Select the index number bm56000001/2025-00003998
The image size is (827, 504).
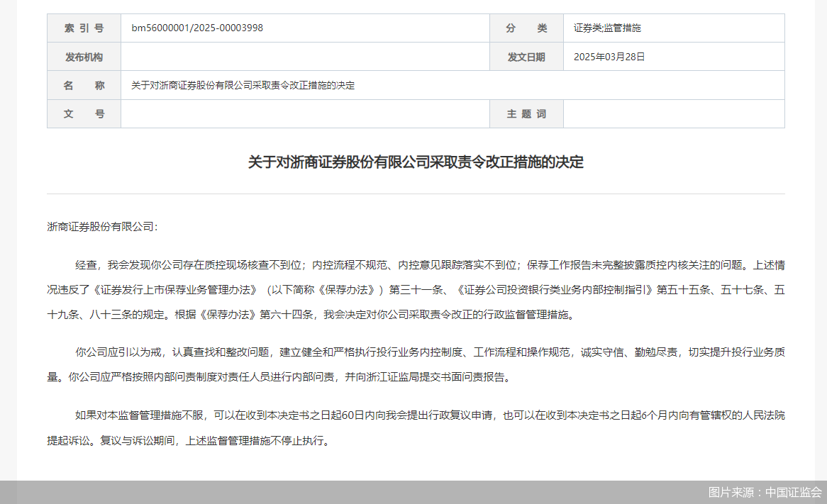click(197, 28)
